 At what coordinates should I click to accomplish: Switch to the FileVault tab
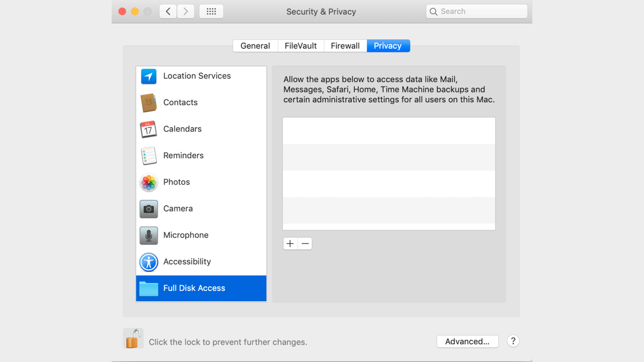point(301,46)
